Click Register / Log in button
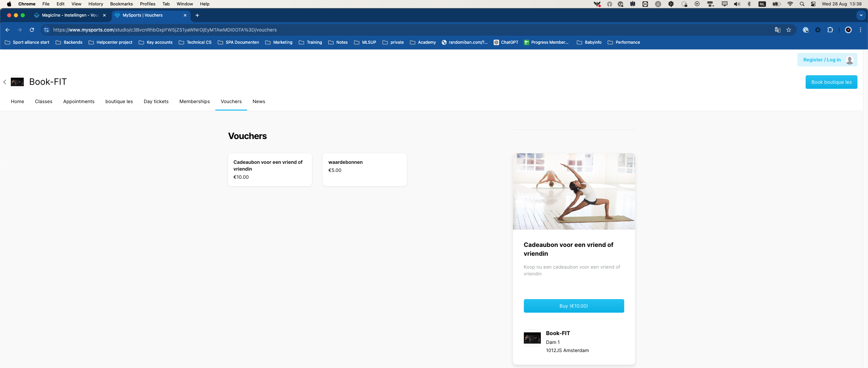Image resolution: width=868 pixels, height=368 pixels. (x=827, y=60)
